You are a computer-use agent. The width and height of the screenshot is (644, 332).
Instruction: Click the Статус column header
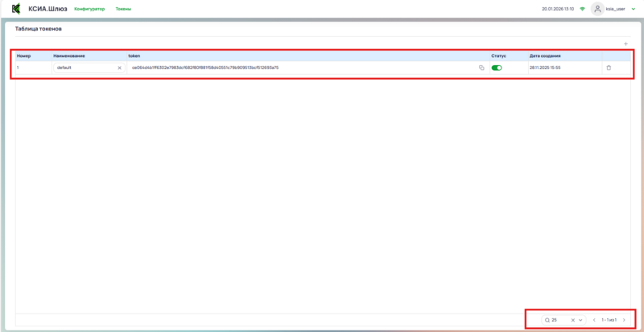click(499, 55)
